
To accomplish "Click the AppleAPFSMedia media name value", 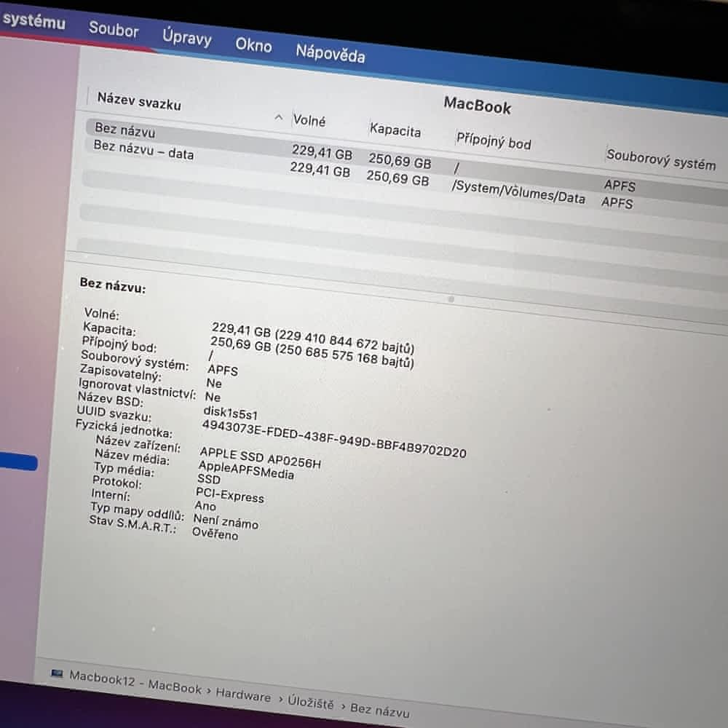I will (246, 470).
